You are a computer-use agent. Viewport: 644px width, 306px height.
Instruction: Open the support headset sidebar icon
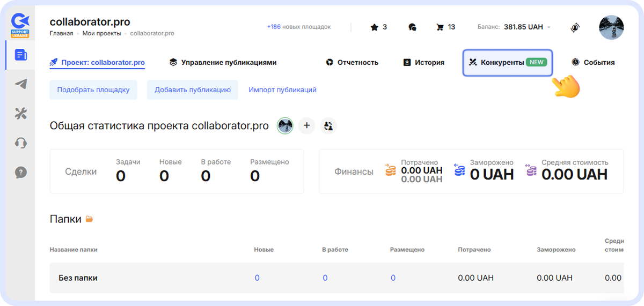20,143
